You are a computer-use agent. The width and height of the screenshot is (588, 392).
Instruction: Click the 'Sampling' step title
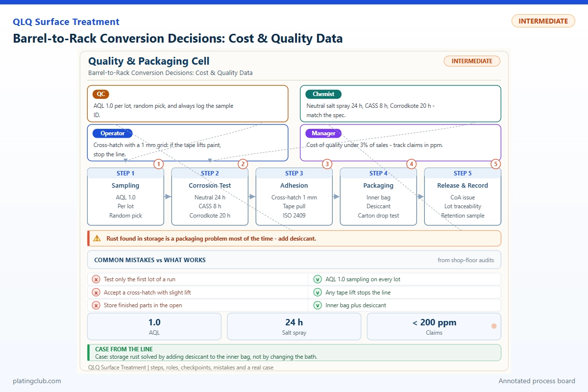click(x=125, y=186)
